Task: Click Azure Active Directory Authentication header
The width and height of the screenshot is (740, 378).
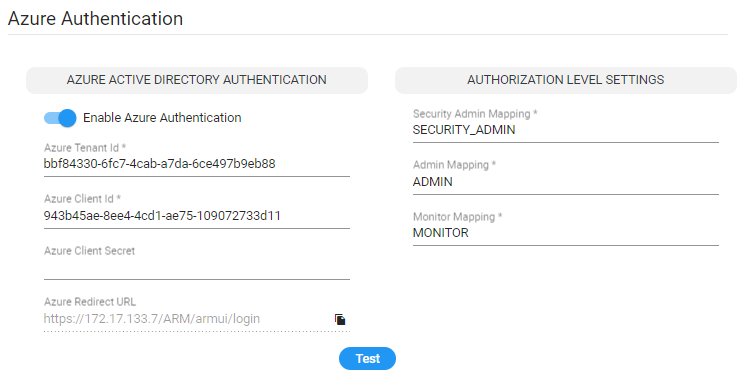Action: click(197, 80)
